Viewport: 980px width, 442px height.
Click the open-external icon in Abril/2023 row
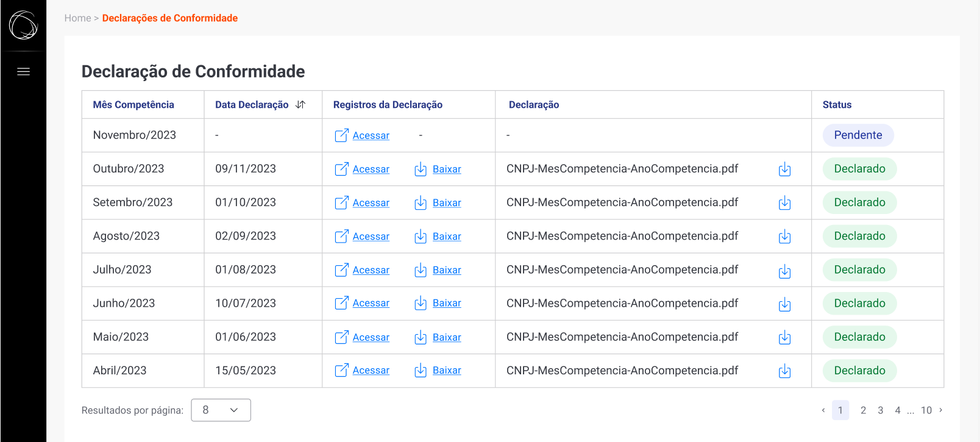click(x=341, y=370)
